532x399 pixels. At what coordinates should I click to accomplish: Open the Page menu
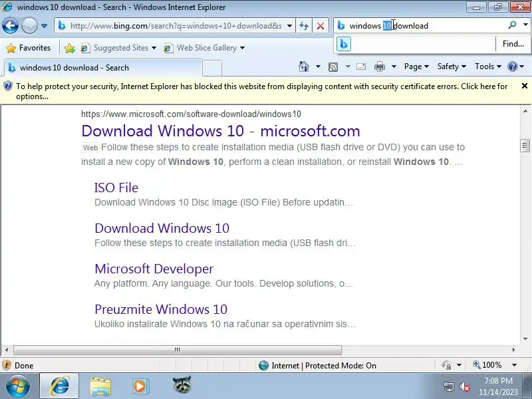pyautogui.click(x=416, y=66)
